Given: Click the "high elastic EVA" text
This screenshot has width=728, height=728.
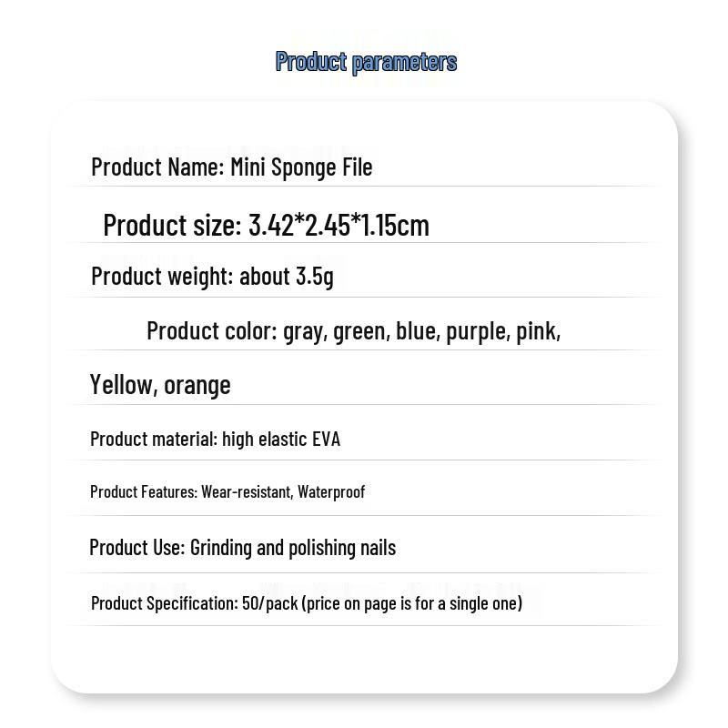Looking at the screenshot, I should click(x=281, y=439).
